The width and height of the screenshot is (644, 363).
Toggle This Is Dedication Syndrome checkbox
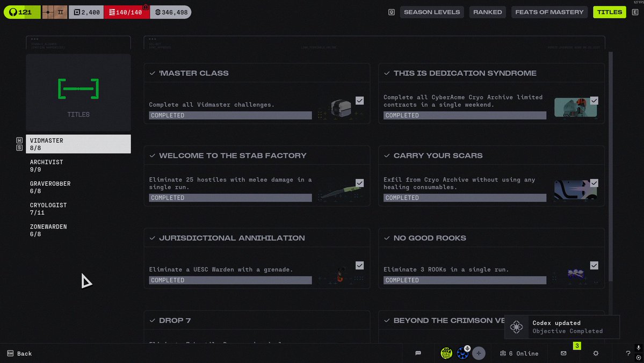tap(594, 100)
